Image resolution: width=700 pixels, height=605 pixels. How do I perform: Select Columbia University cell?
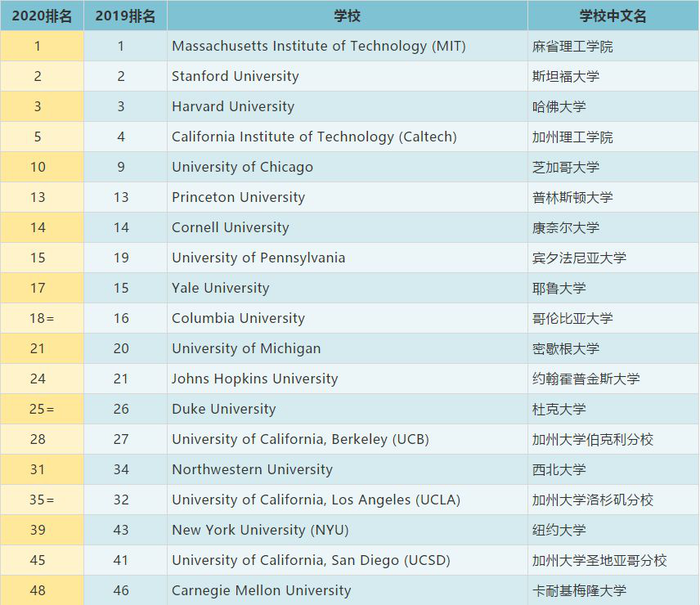[x=348, y=318]
